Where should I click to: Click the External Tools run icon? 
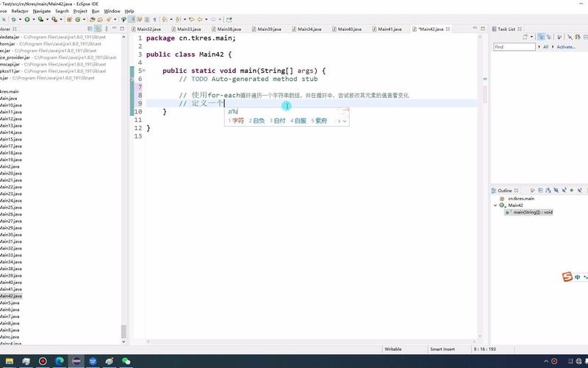54,20
